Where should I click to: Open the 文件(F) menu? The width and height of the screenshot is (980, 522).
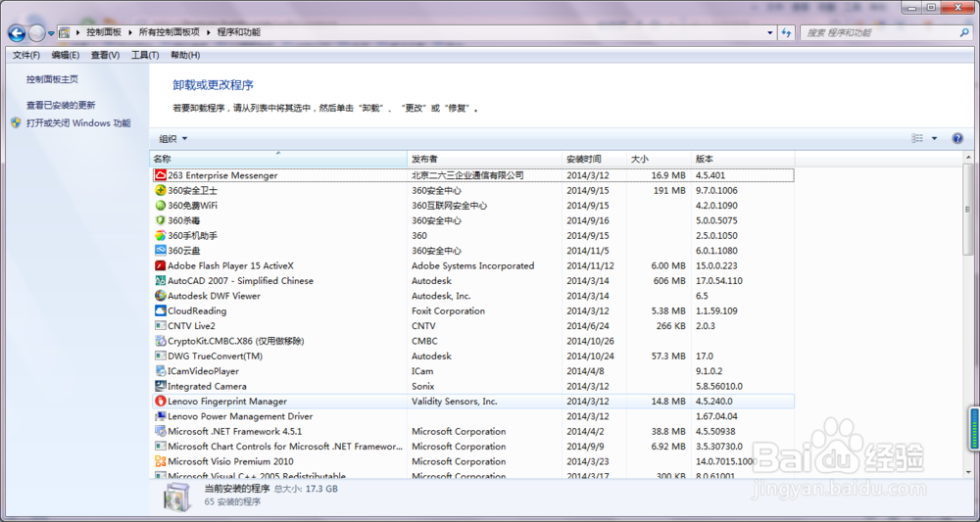26,55
